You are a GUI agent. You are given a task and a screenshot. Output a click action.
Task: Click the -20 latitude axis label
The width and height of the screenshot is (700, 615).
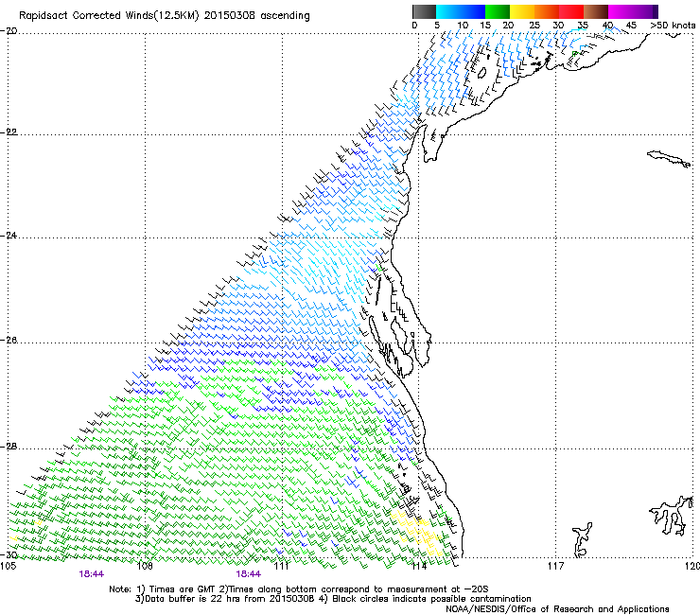(x=9, y=31)
